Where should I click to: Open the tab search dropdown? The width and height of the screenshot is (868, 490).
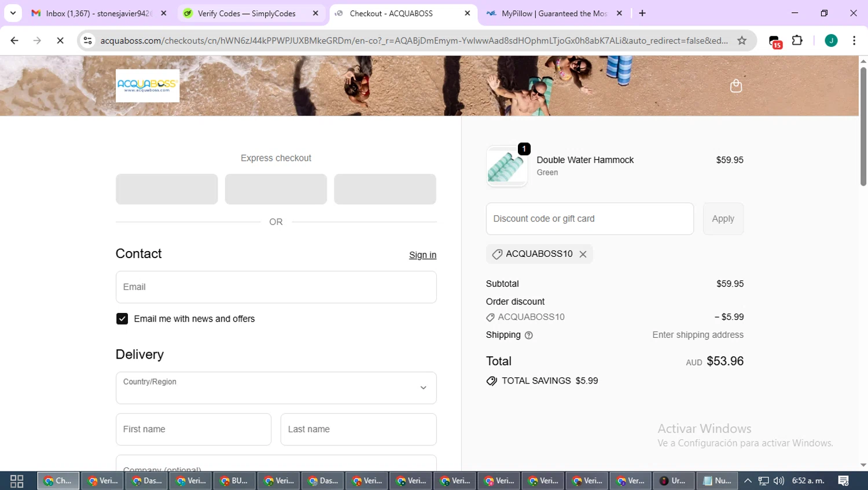click(13, 13)
